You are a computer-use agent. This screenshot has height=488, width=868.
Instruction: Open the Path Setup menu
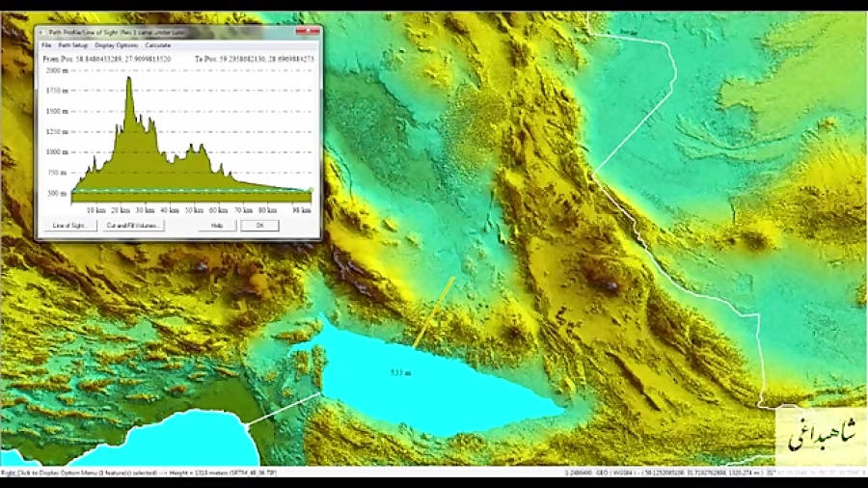[x=73, y=45]
